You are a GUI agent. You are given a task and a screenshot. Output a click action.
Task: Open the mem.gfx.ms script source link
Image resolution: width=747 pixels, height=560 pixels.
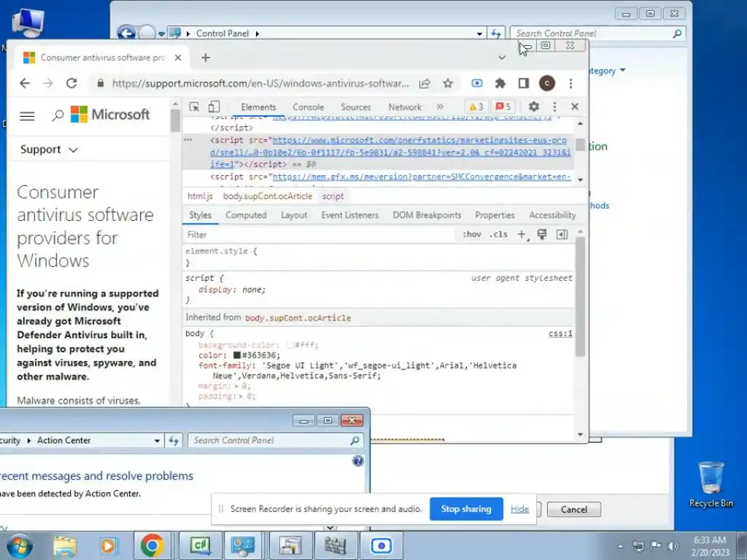422,176
